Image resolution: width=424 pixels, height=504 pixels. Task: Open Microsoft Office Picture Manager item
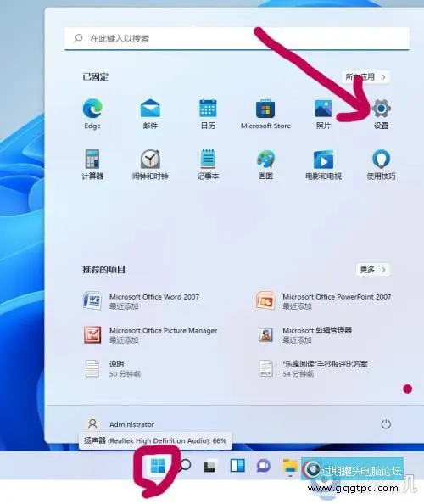click(x=150, y=334)
